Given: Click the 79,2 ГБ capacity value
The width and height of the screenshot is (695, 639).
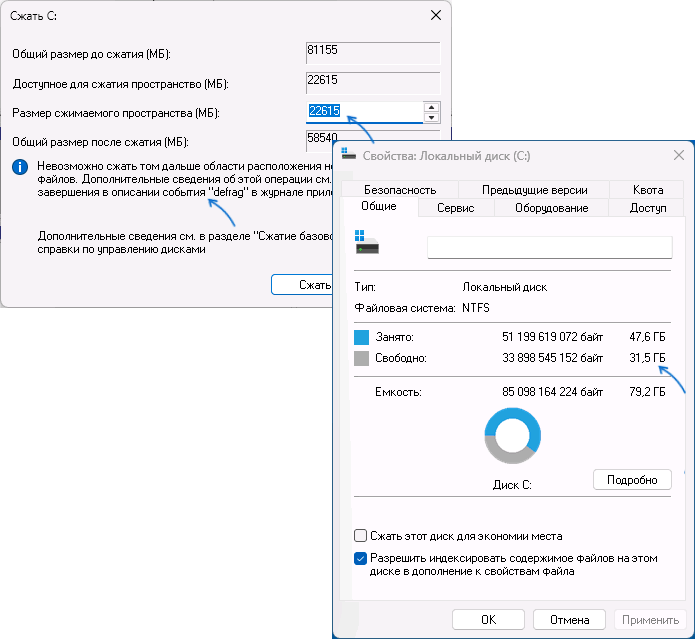Looking at the screenshot, I should click(647, 392).
